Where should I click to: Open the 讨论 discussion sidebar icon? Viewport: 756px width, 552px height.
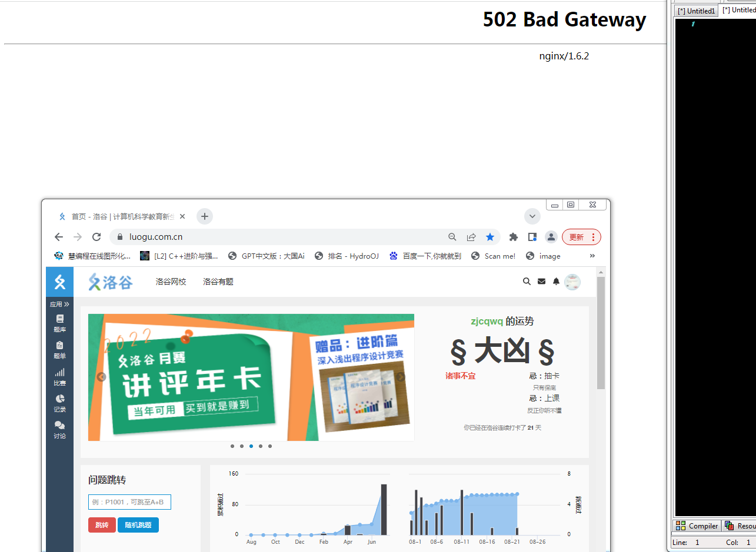[59, 429]
